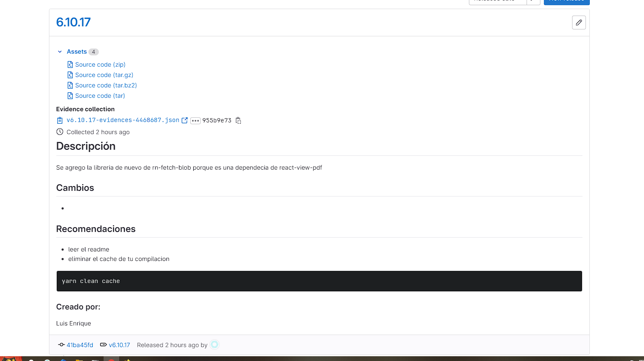This screenshot has height=361, width=644.
Task: Click the Assets label link
Action: click(x=77, y=52)
